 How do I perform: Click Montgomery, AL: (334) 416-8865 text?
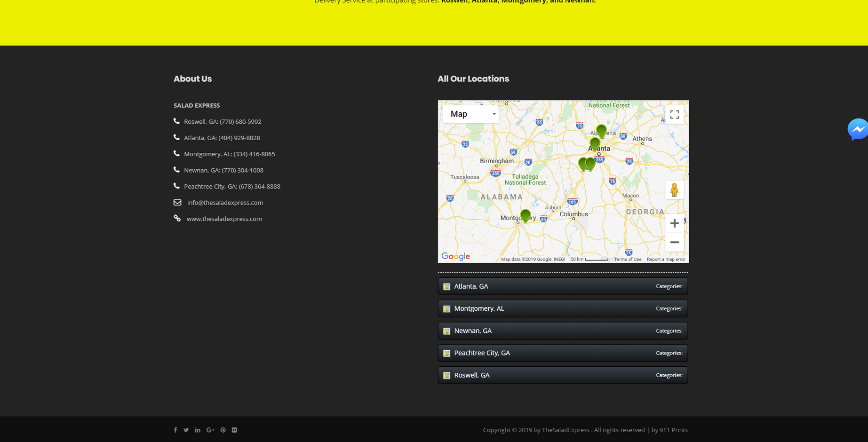230,154
